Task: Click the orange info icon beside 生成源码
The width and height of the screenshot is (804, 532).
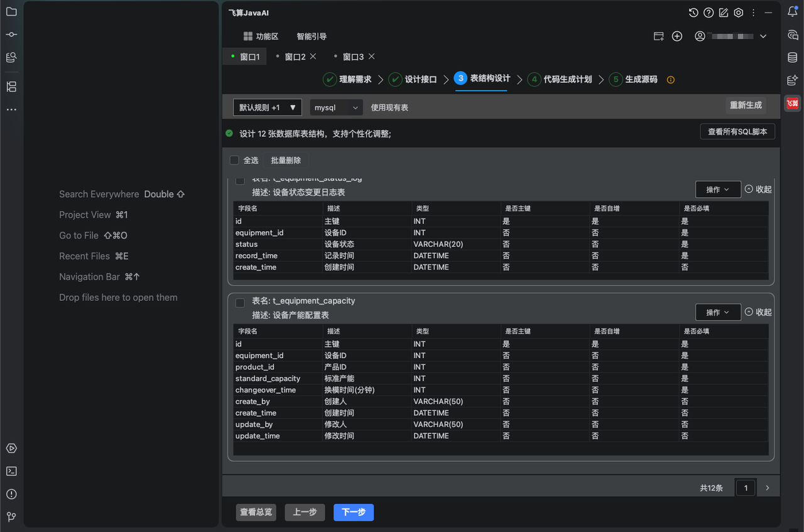Action: 671,80
